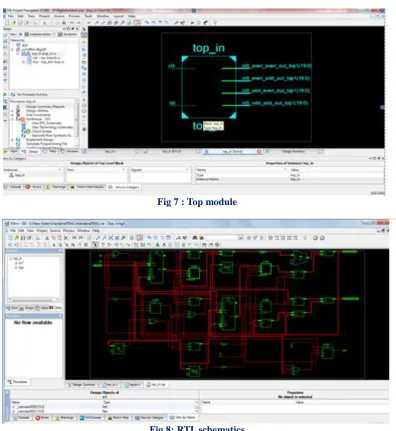Viewport: 396px width, 431px height.
Task: Expand device node in Hierarchy tree
Action: tap(13, 49)
